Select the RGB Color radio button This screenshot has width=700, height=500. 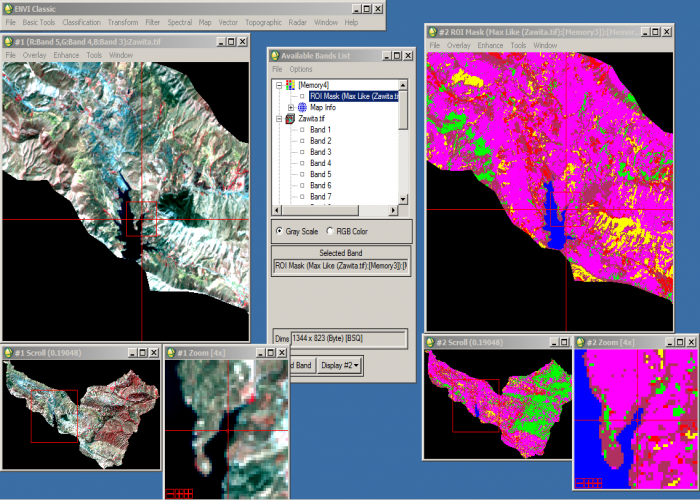point(330,231)
